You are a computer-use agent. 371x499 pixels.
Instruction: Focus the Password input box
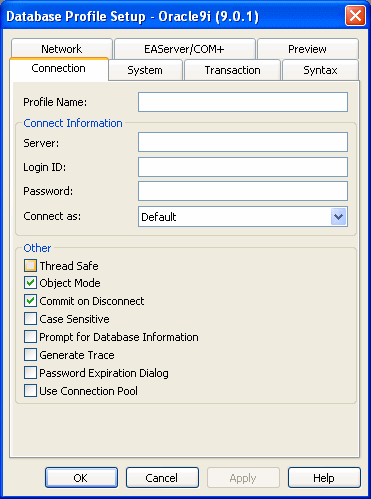point(243,191)
